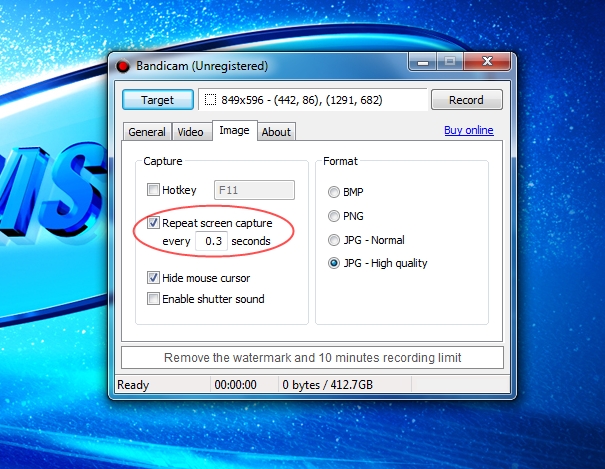
Task: Click the red Bandicam record icon in title bar
Action: tap(123, 66)
